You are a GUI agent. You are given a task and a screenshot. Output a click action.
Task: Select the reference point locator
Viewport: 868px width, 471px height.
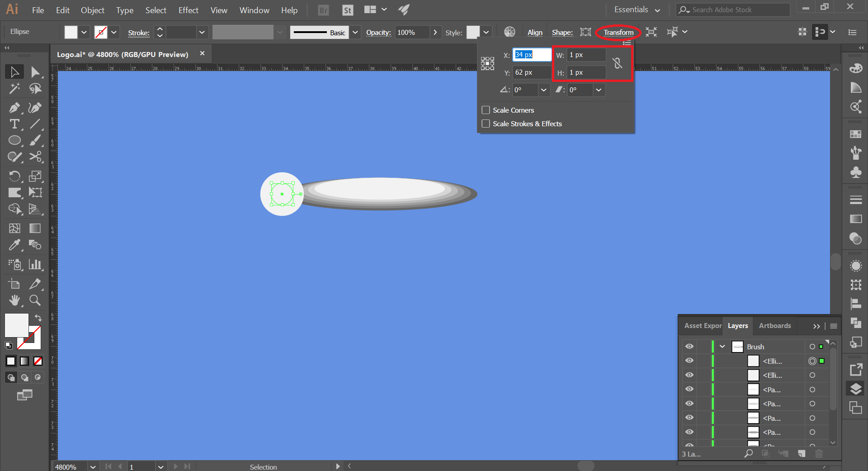(487, 63)
